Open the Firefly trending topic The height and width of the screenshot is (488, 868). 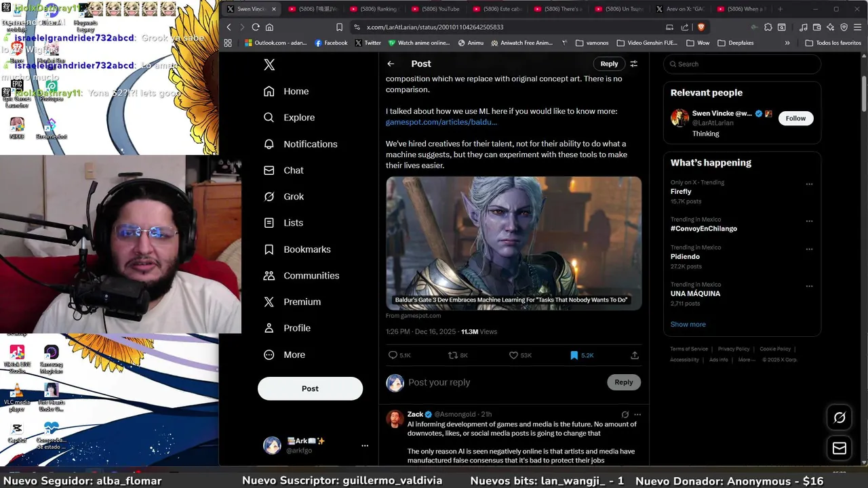coord(681,192)
